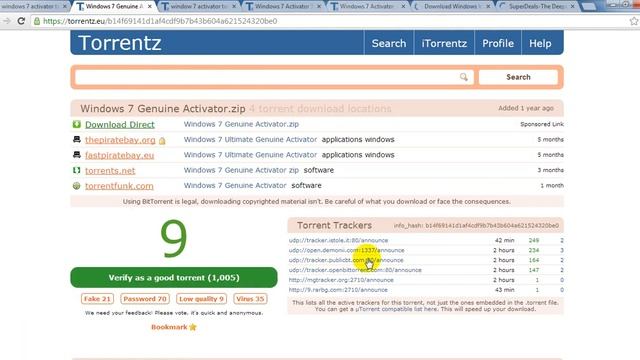Switch to the 'windows 7 activator' first tab
640x360 pixels.
33,6
